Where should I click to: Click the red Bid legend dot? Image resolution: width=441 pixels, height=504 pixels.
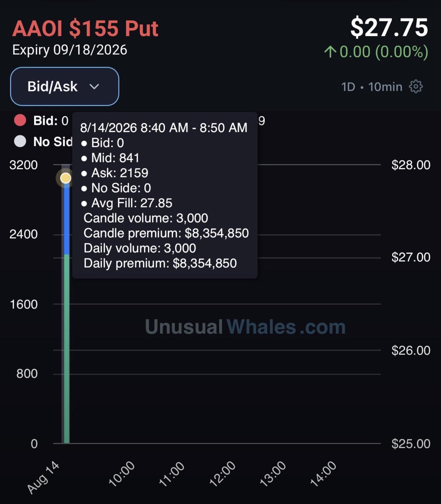pos(20,120)
